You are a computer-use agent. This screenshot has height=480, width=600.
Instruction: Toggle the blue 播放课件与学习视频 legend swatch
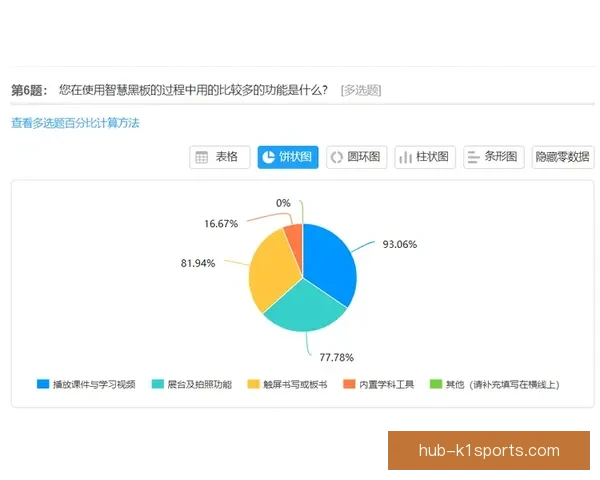[x=43, y=384]
